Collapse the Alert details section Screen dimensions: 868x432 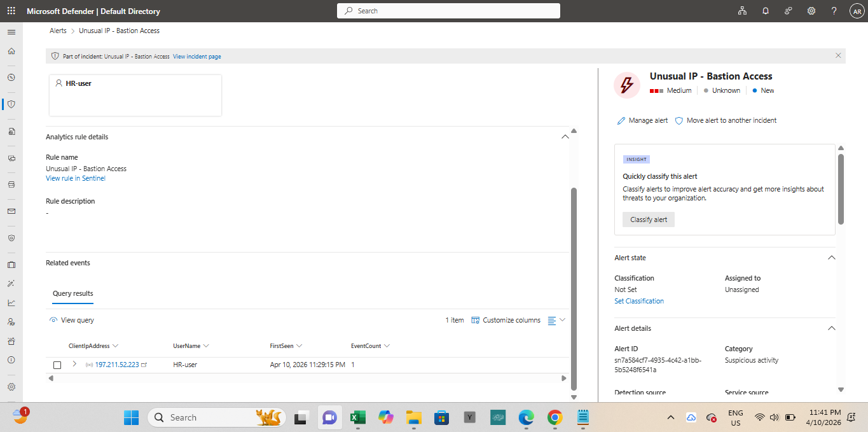(831, 328)
